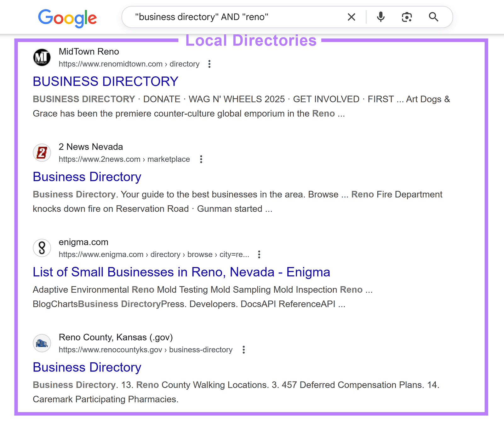Click the MidTown Reno site logo
This screenshot has width=504, height=426.
[42, 57]
